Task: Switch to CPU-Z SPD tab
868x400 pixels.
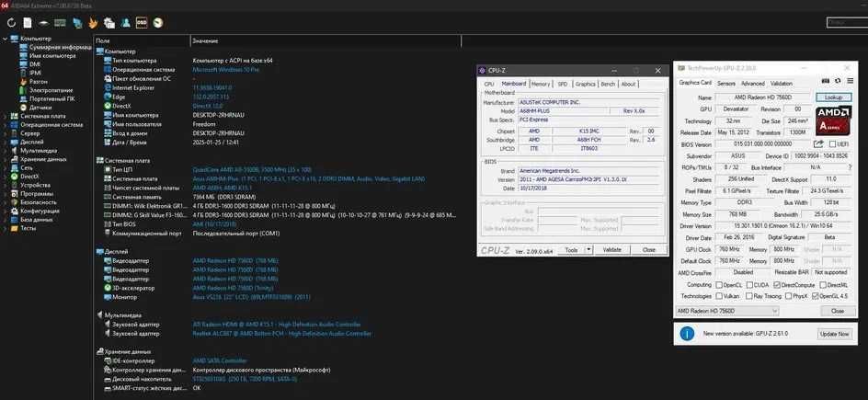Action: click(563, 84)
